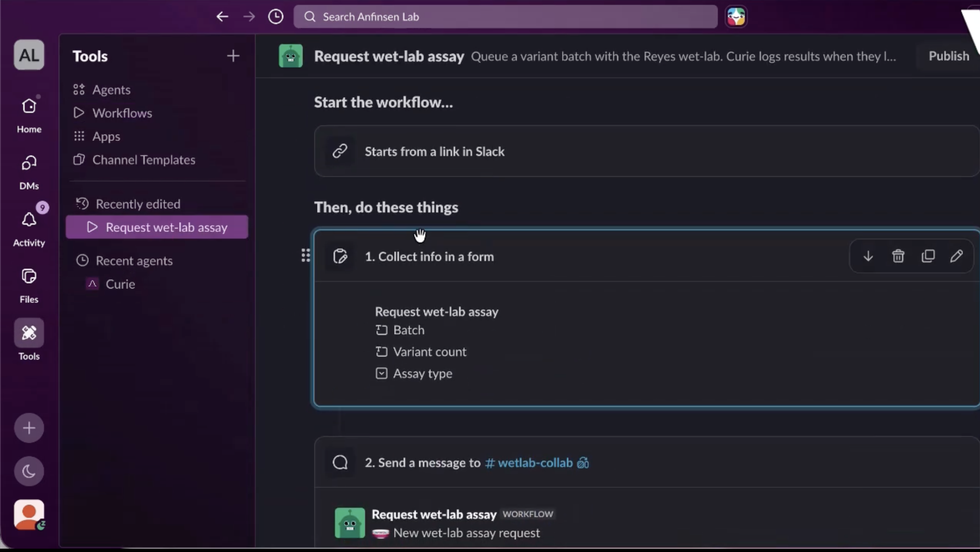Viewport: 980px width, 552px height.
Task: Open DMs in the sidebar
Action: click(x=29, y=172)
